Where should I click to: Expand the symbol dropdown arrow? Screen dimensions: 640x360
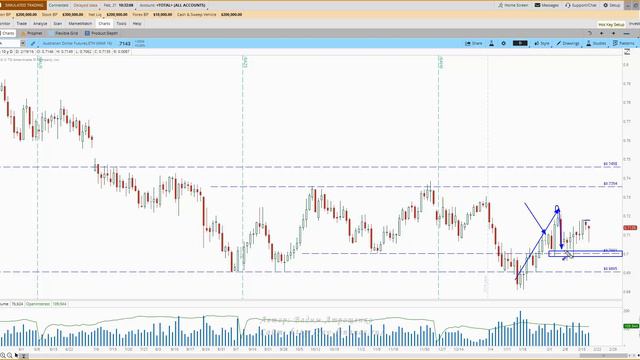(x=22, y=43)
